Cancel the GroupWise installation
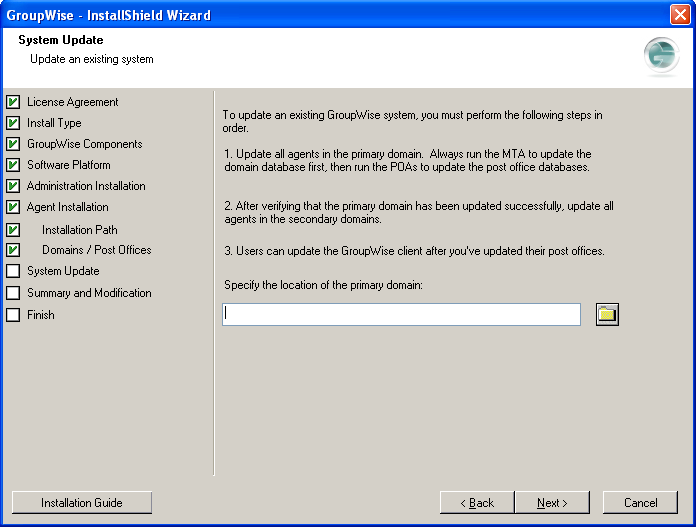696x527 pixels. click(640, 503)
